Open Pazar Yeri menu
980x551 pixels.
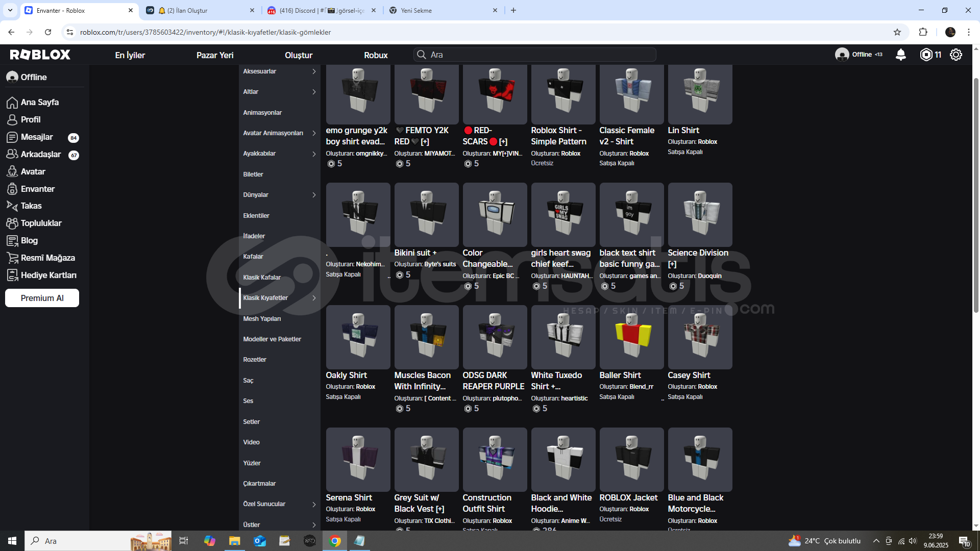coord(215,55)
